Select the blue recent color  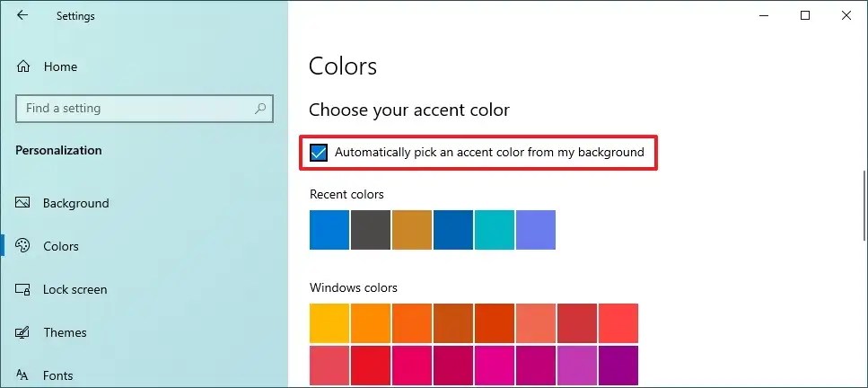pos(329,229)
